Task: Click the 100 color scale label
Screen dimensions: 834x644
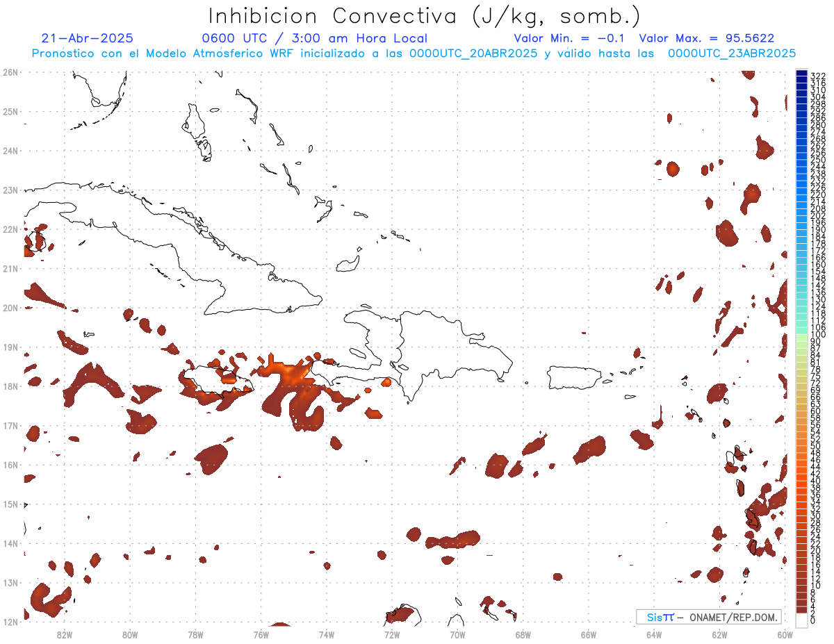Action: click(x=818, y=334)
